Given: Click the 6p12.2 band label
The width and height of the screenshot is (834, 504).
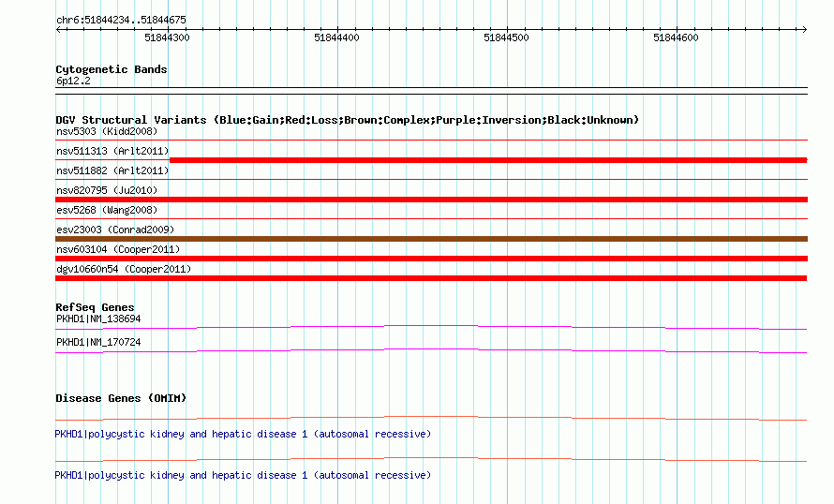Looking at the screenshot, I should (x=73, y=81).
